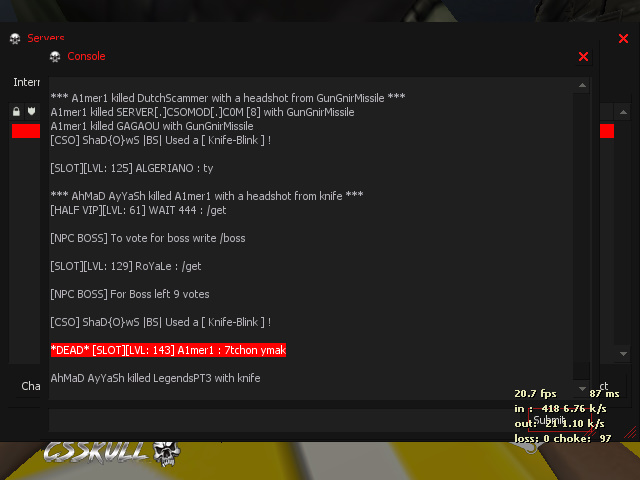This screenshot has width=640, height=480.
Task: Select the red highlighted server row
Action: [26, 131]
